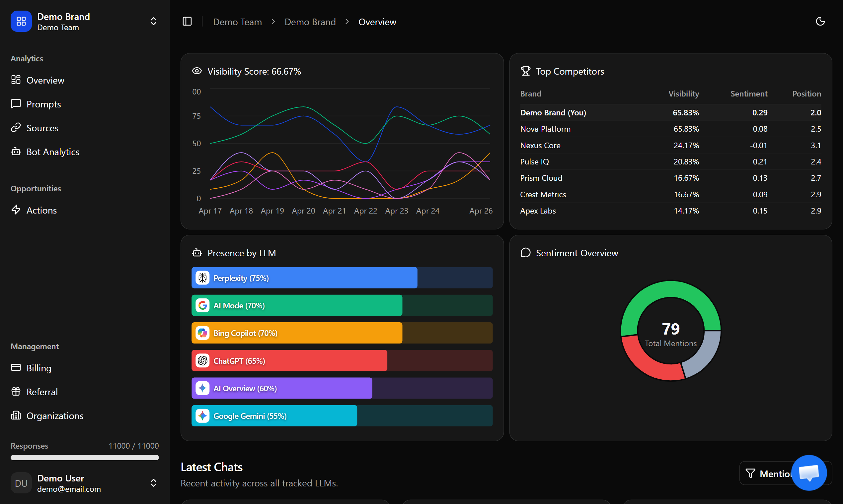The image size is (843, 504).
Task: Select the Demo Brand (You) row
Action: click(x=671, y=112)
